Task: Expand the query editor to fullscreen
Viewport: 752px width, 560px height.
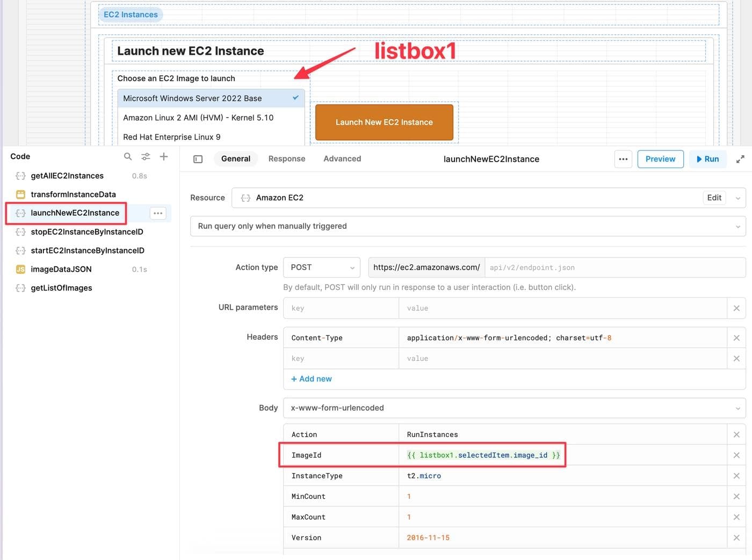Action: [x=741, y=158]
